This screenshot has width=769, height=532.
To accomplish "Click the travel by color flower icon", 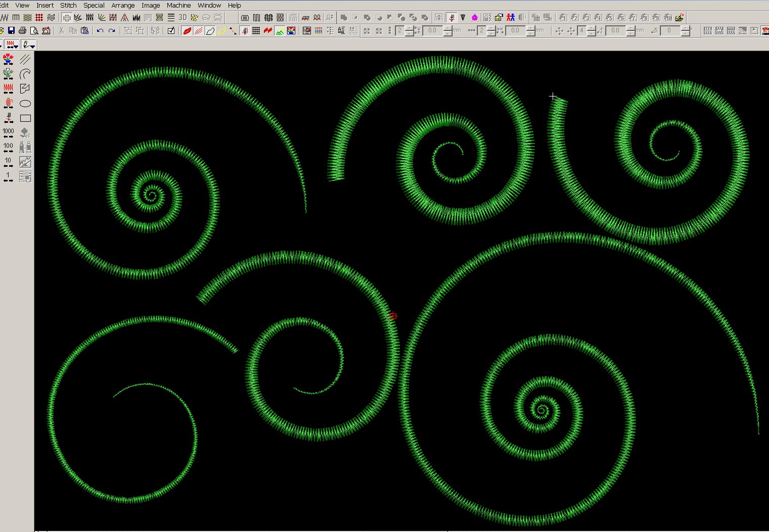I will click(x=8, y=60).
